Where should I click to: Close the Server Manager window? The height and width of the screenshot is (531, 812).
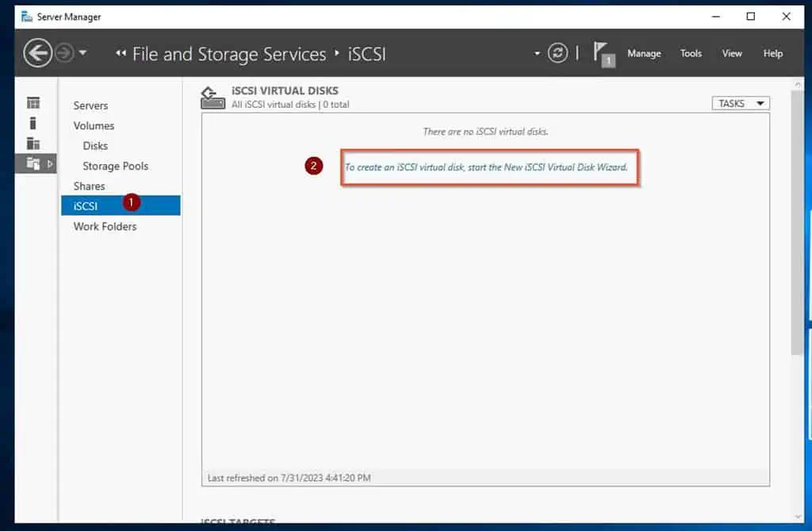point(786,17)
